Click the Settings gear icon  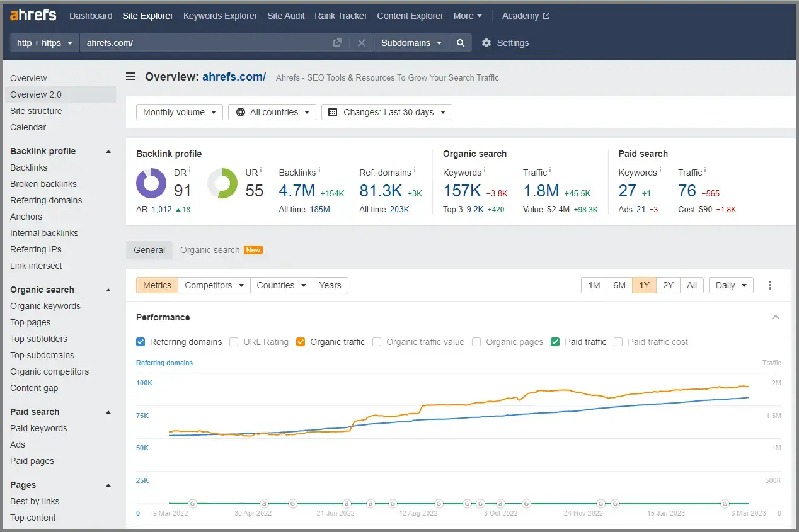click(x=486, y=43)
